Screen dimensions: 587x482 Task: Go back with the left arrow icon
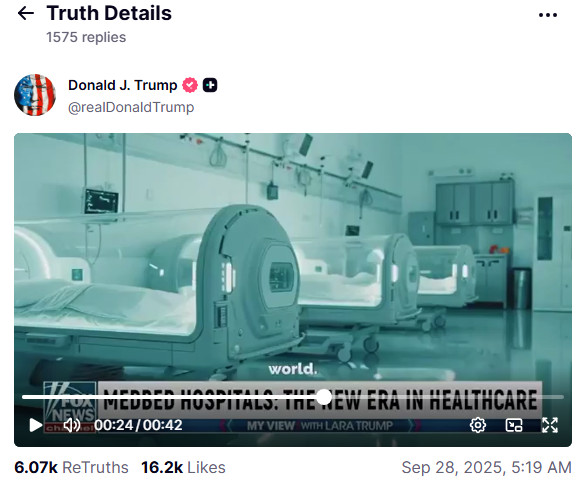26,14
